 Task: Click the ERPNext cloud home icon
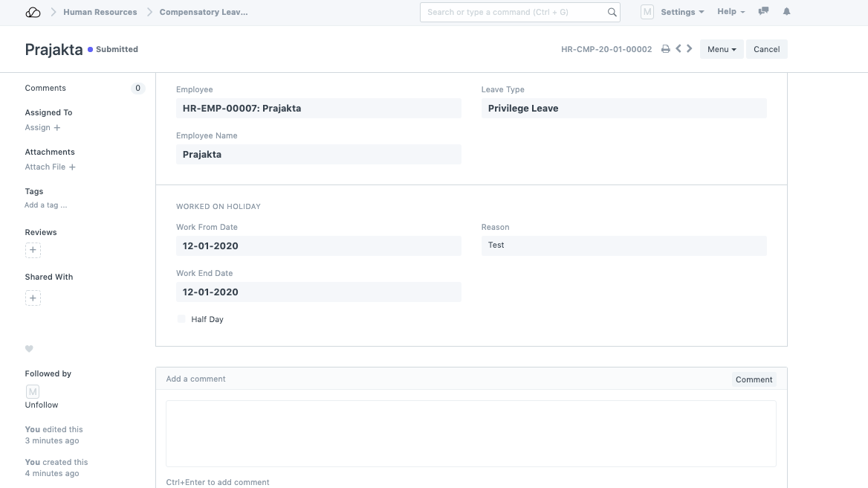point(33,12)
